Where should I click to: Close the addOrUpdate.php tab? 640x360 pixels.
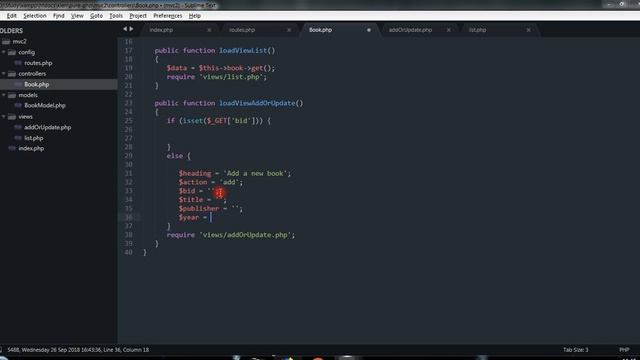point(449,30)
